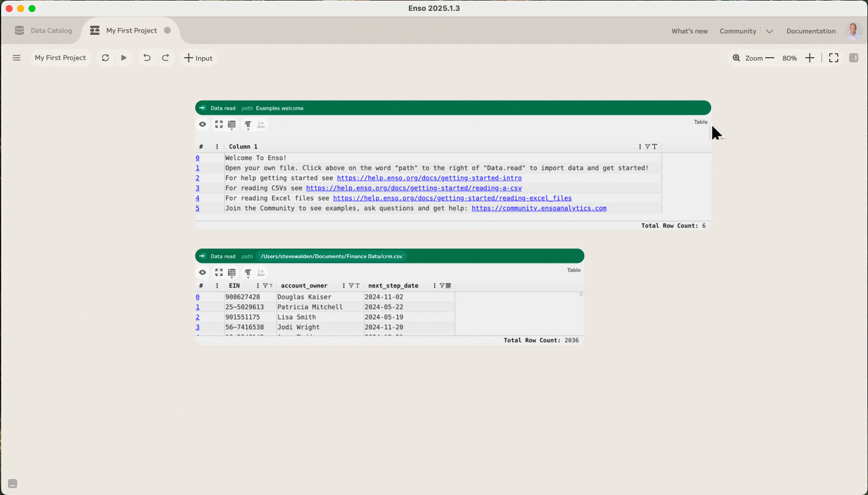Open the getting-started-intro help link

429,178
